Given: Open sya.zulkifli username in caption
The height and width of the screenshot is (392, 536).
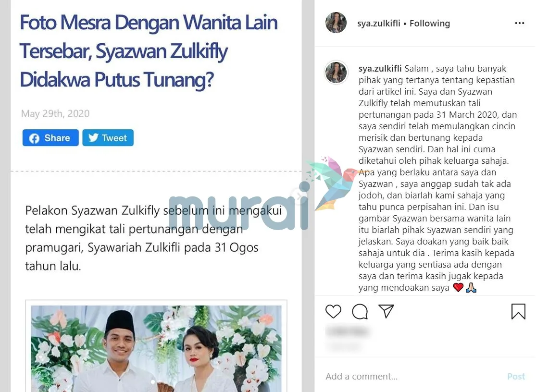Looking at the screenshot, I should pos(380,68).
